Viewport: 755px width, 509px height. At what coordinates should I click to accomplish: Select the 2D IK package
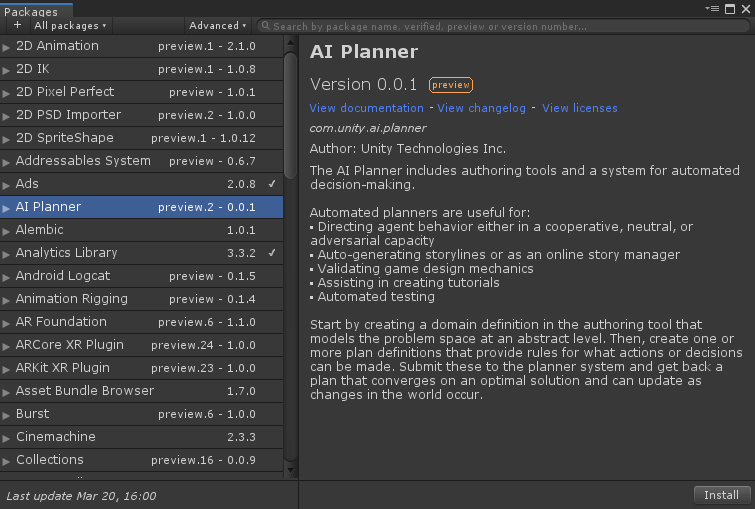(x=142, y=69)
